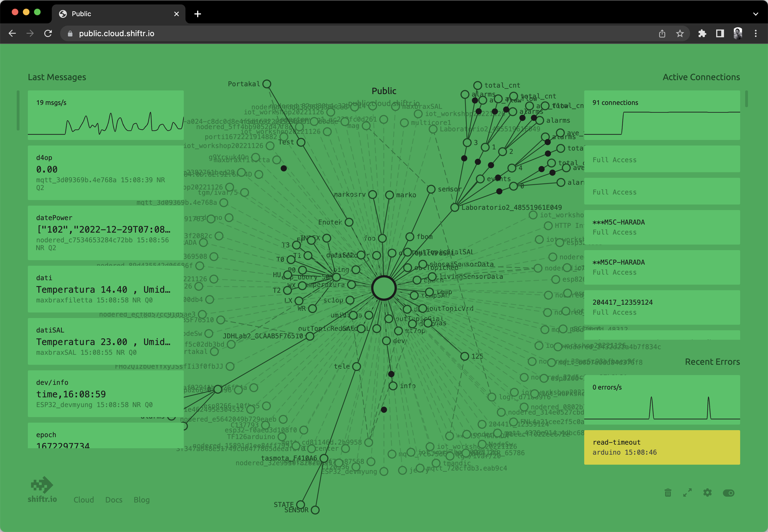Click the address bar URL
The height and width of the screenshot is (532, 768).
click(116, 33)
